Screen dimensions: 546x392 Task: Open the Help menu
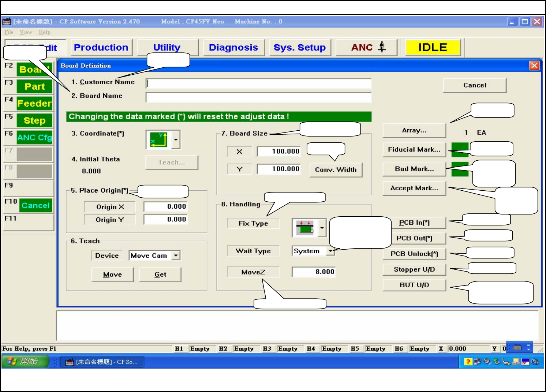click(x=45, y=32)
